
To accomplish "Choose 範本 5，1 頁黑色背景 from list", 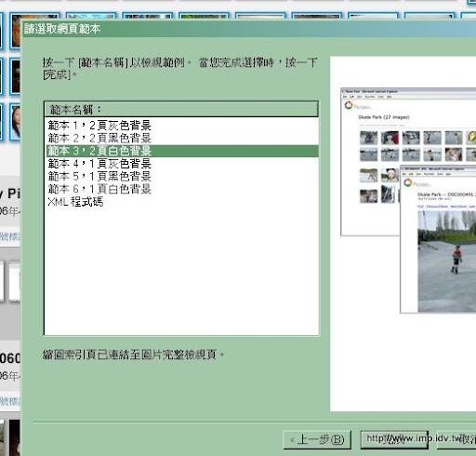I will click(x=182, y=176).
